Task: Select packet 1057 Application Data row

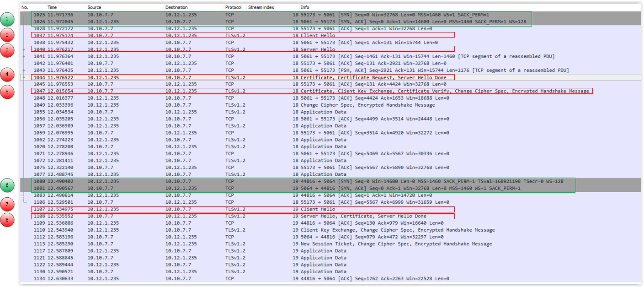Action: pyautogui.click(x=330, y=126)
